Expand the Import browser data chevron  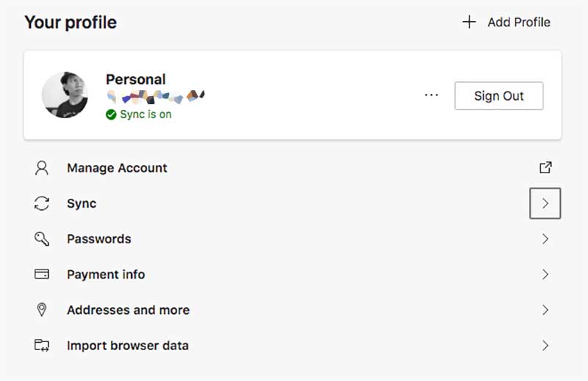[545, 346]
